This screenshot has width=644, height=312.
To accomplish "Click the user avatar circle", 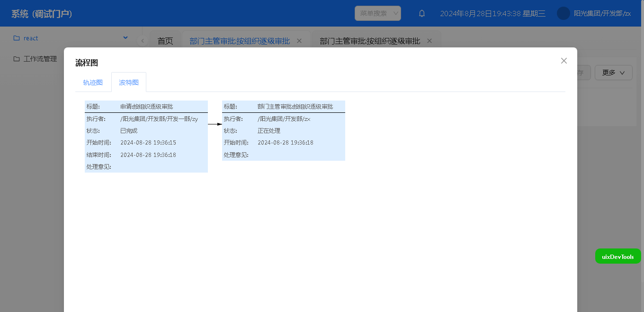I will [563, 13].
